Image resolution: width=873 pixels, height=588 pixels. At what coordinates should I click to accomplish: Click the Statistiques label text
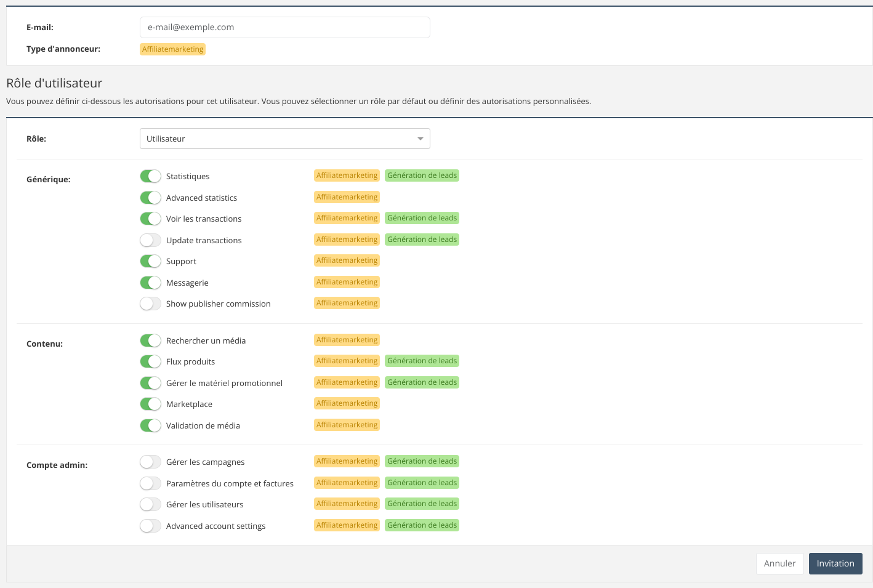click(188, 177)
